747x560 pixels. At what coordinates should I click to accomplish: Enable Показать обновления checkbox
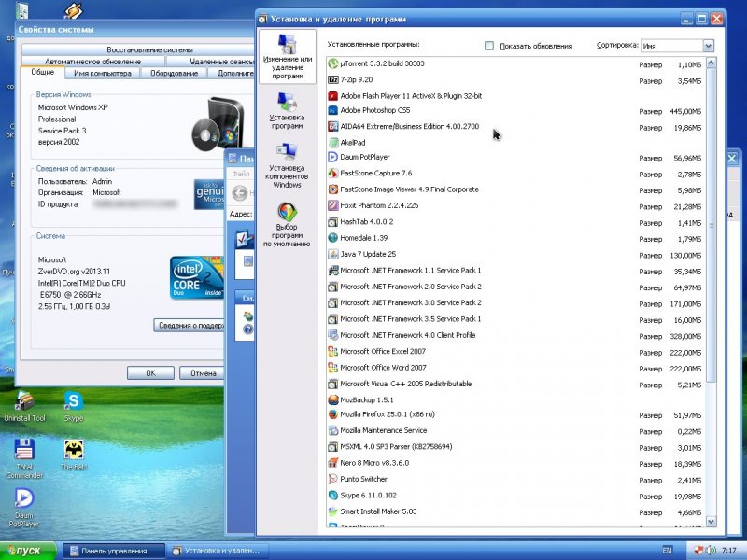click(488, 46)
